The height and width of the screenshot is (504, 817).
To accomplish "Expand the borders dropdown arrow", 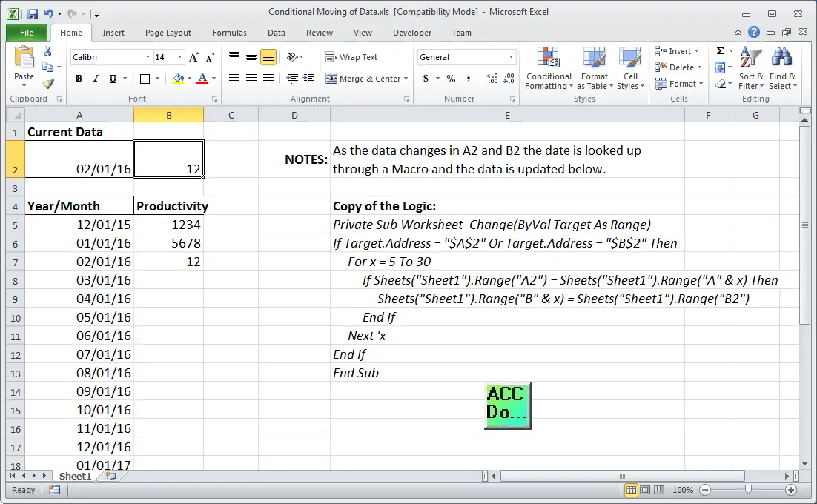I will click(157, 79).
